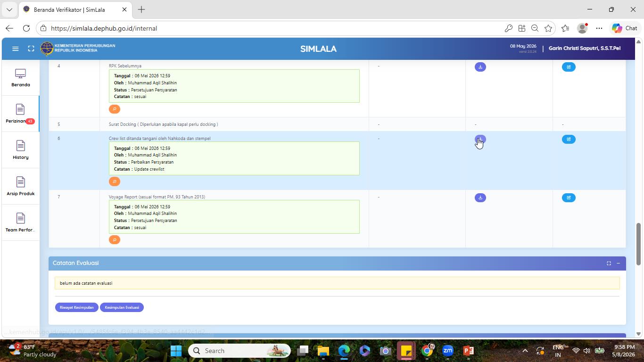Toggle the hamburger sidebar menu
Viewport: 644px width, 362px height.
click(x=15, y=49)
